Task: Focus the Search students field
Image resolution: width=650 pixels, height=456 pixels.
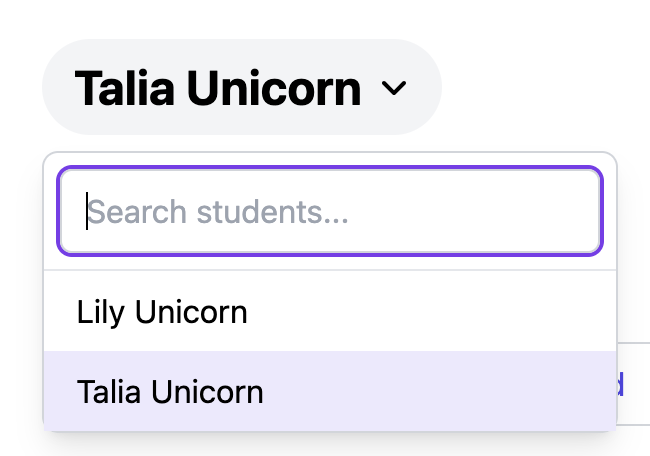Action: [x=330, y=211]
